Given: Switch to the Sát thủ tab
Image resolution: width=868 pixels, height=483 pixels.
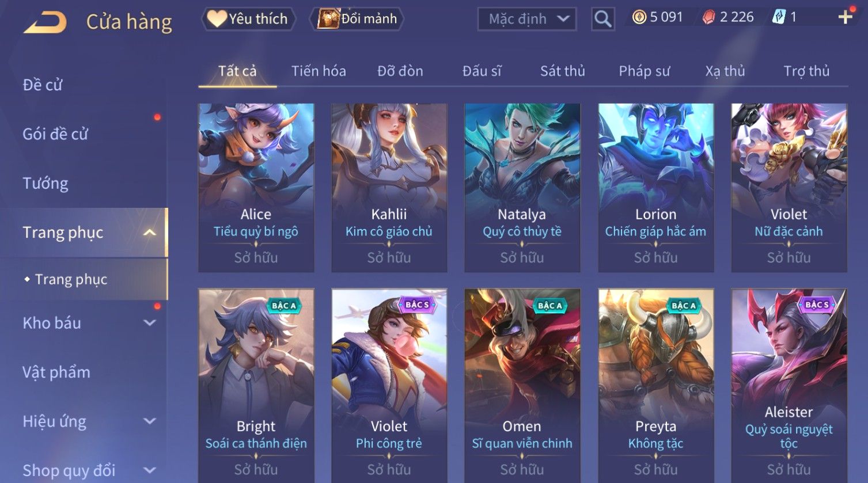Looking at the screenshot, I should click(x=562, y=71).
